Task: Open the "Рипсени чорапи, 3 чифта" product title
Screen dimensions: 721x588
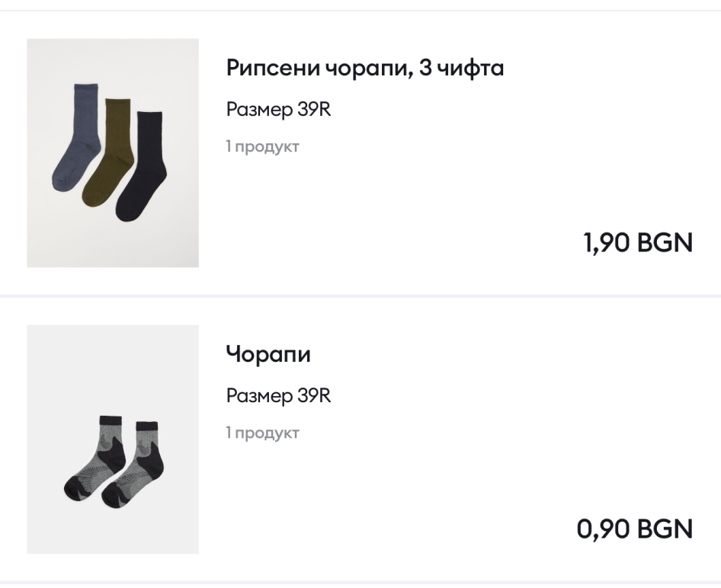Action: pyautogui.click(x=365, y=68)
